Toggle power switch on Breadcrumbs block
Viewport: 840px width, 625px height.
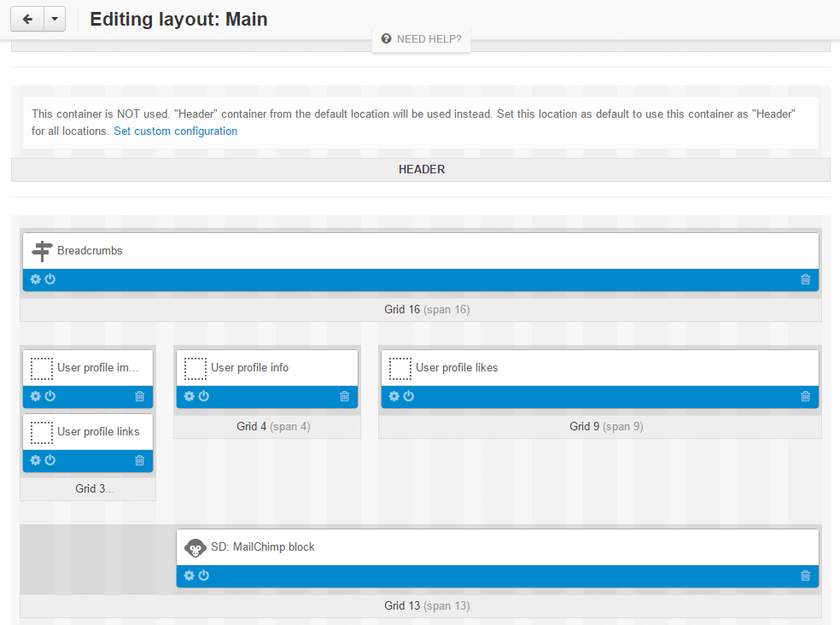click(50, 279)
